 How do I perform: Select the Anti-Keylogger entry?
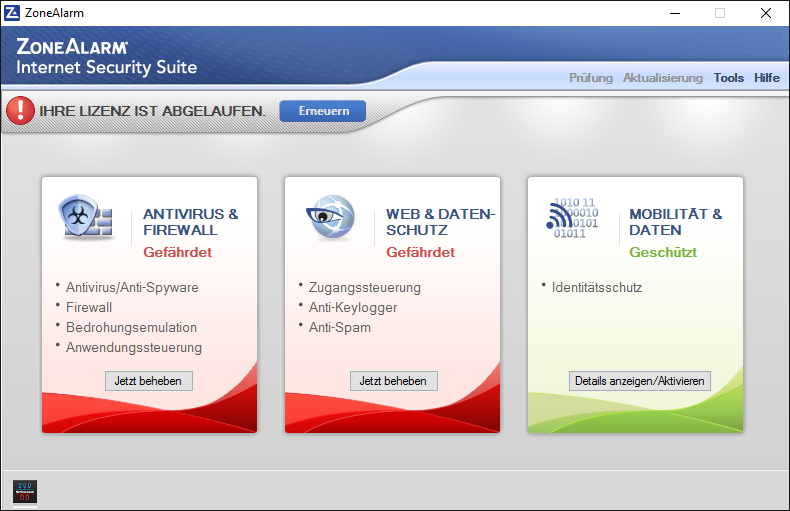click(x=353, y=307)
